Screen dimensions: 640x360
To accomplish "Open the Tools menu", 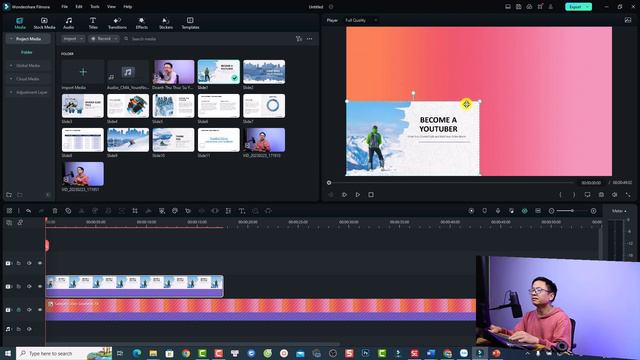I will [x=95, y=7].
